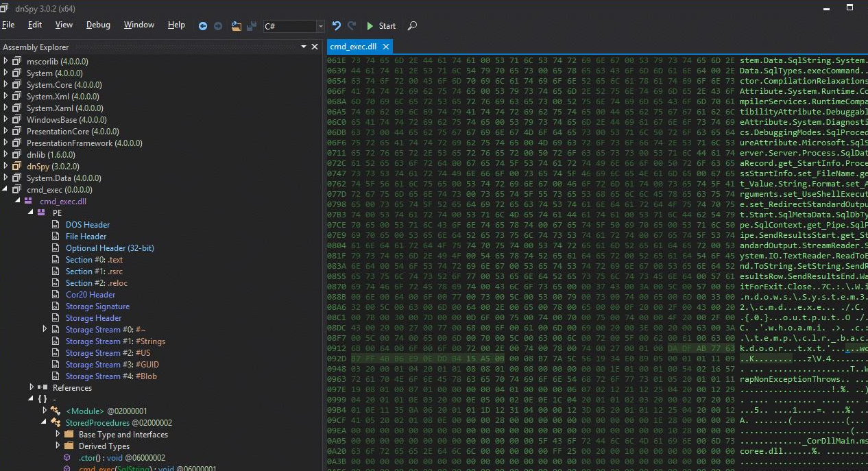Click the Start debugging button

tap(381, 26)
